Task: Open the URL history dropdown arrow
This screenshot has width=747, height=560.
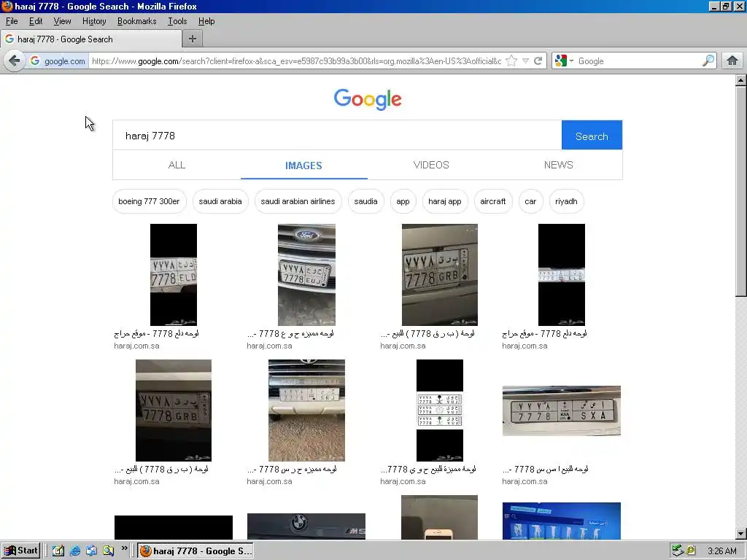Action: 525,61
